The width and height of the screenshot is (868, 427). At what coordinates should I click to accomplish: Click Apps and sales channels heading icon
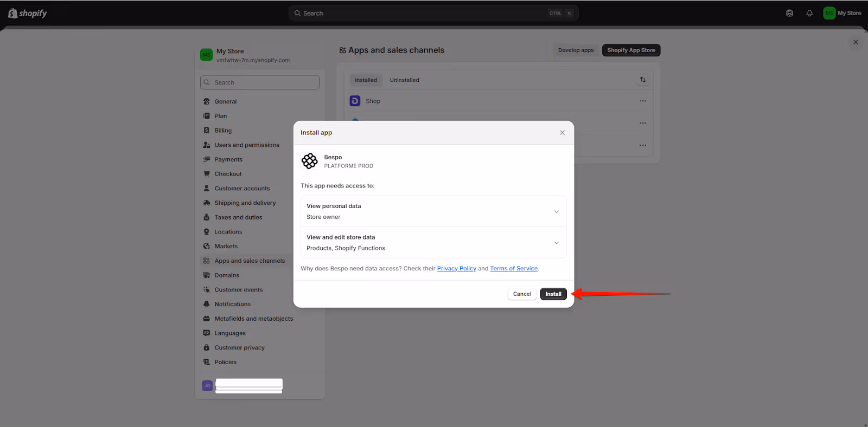342,50
